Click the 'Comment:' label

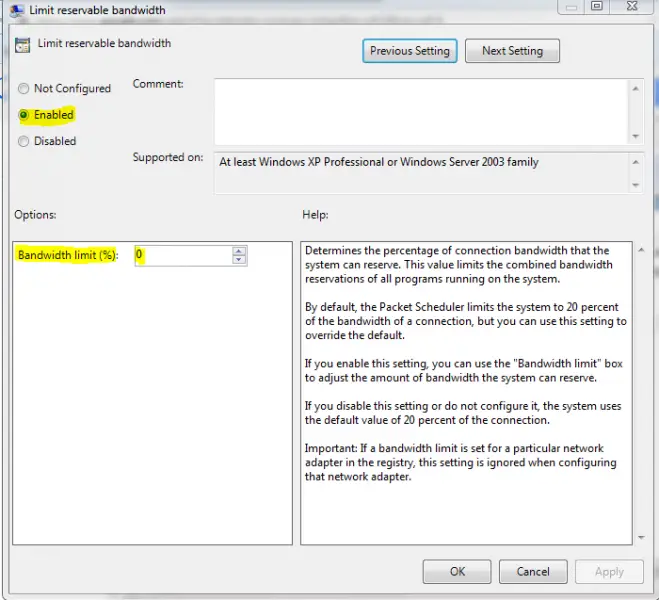click(x=158, y=84)
